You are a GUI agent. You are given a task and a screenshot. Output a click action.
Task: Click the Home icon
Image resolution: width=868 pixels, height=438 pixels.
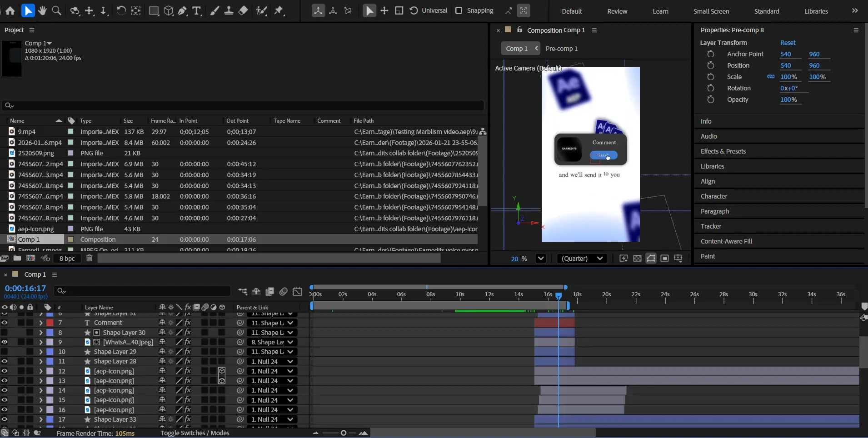10,10
